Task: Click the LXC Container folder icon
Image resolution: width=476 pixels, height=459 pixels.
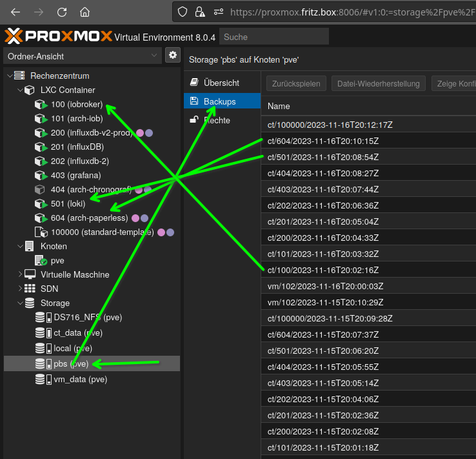Action: (30, 90)
